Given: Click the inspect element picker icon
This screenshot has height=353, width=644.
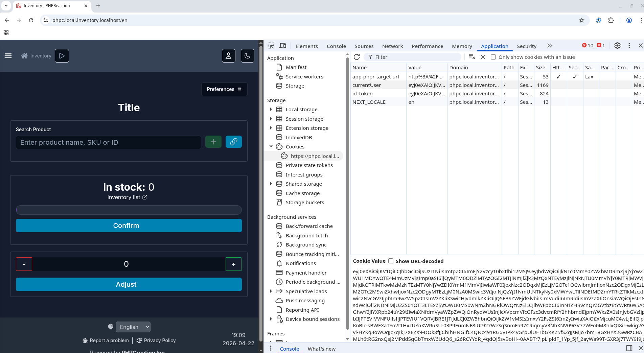Looking at the screenshot, I should tap(271, 46).
